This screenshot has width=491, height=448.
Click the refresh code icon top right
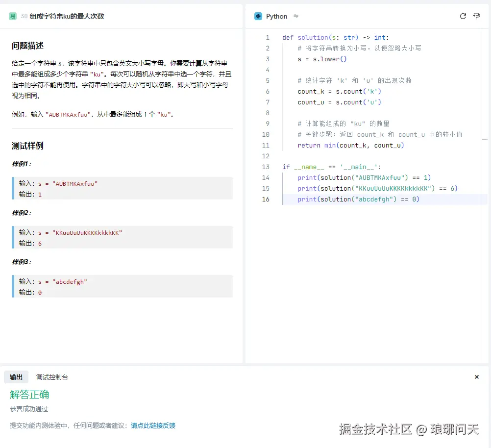click(x=462, y=16)
